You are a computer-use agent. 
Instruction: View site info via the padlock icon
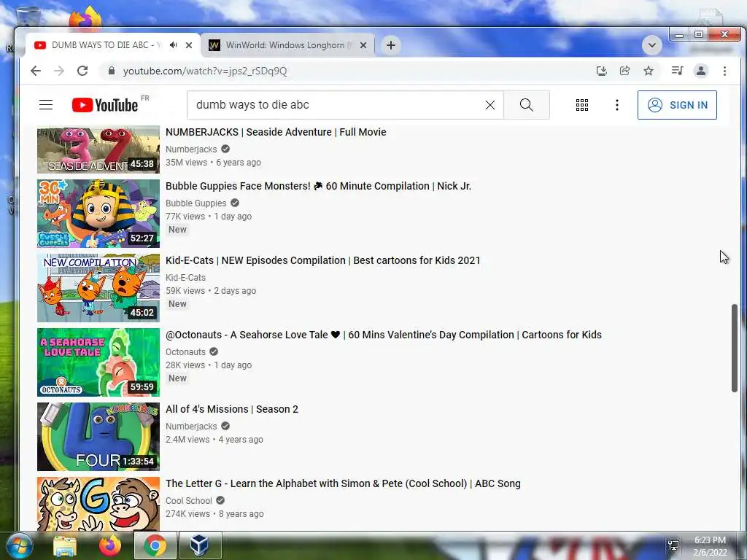(112, 71)
